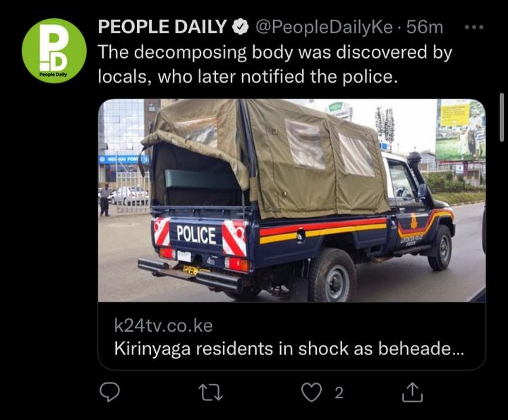
Task: Open the People Daily profile avatar
Action: click(x=54, y=51)
